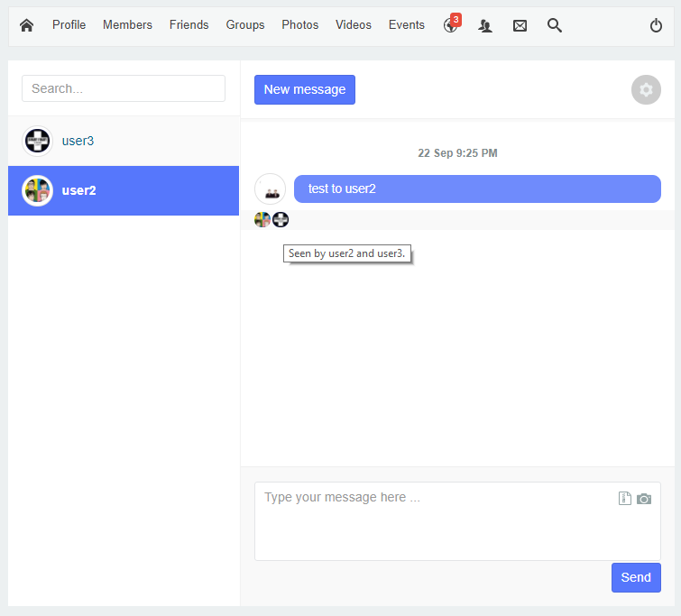
Task: Open the messages envelope icon
Action: click(520, 26)
